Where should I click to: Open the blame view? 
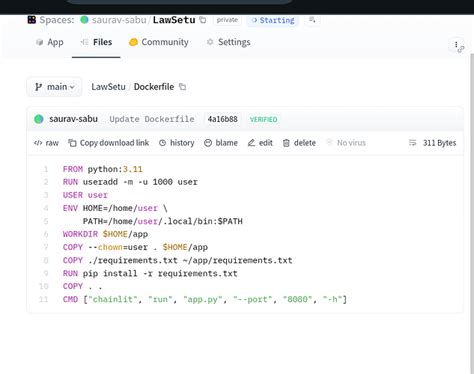click(x=221, y=143)
